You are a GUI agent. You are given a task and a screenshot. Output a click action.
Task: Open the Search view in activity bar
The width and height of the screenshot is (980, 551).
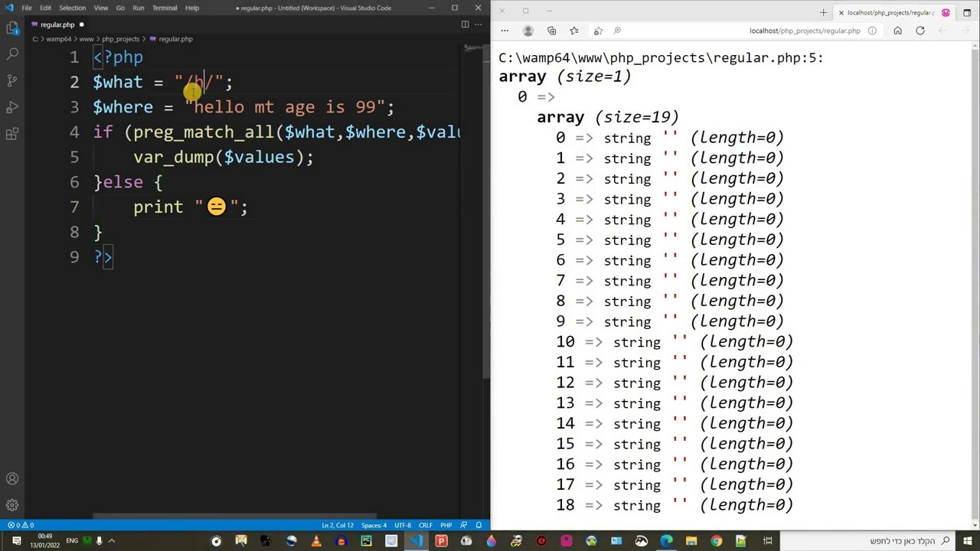[12, 54]
